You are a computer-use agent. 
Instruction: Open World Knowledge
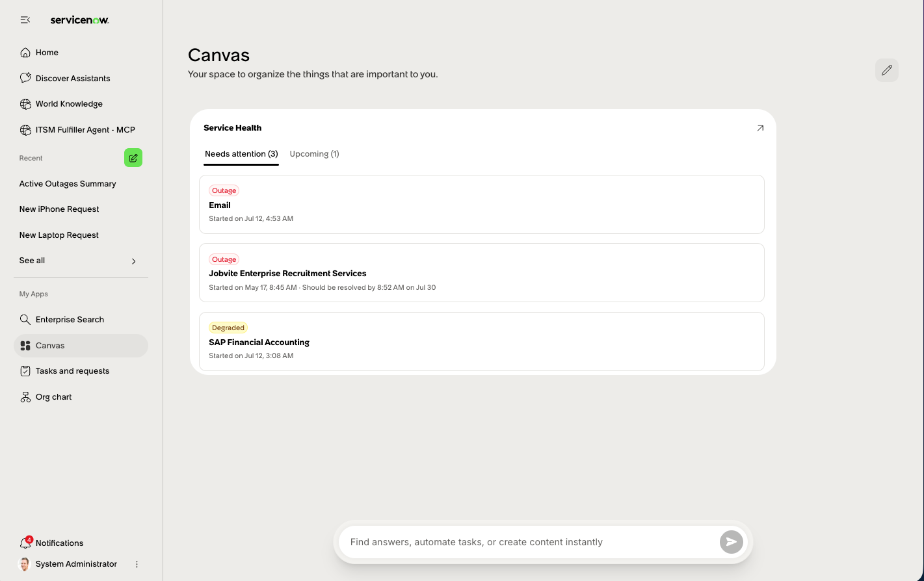coord(81,104)
